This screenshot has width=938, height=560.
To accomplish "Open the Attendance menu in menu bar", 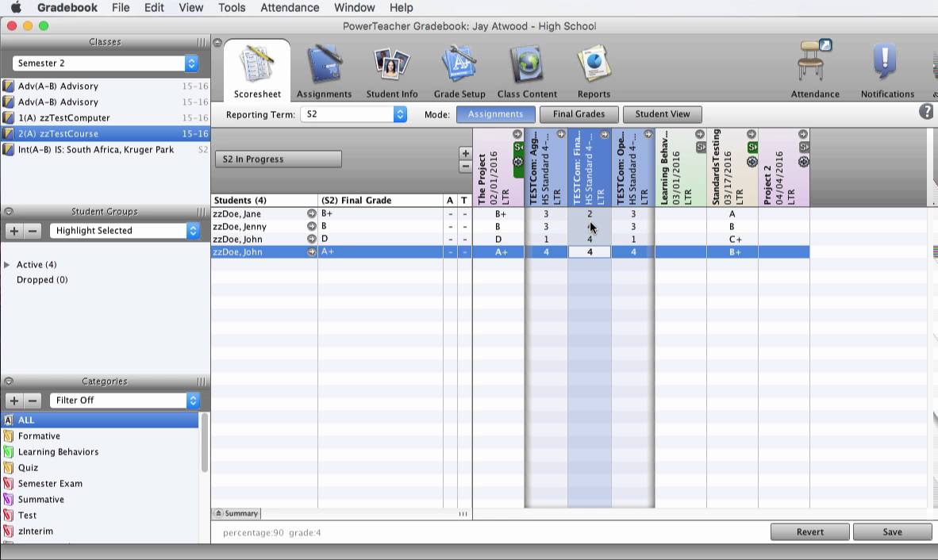I will (290, 8).
